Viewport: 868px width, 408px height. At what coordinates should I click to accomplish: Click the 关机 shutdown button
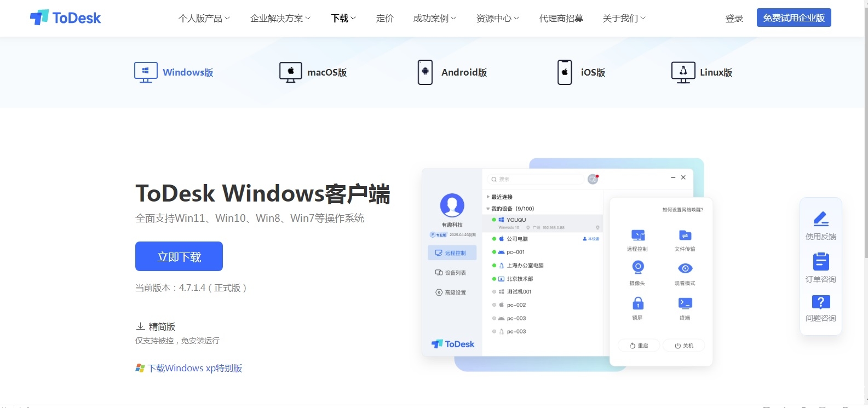pos(684,346)
